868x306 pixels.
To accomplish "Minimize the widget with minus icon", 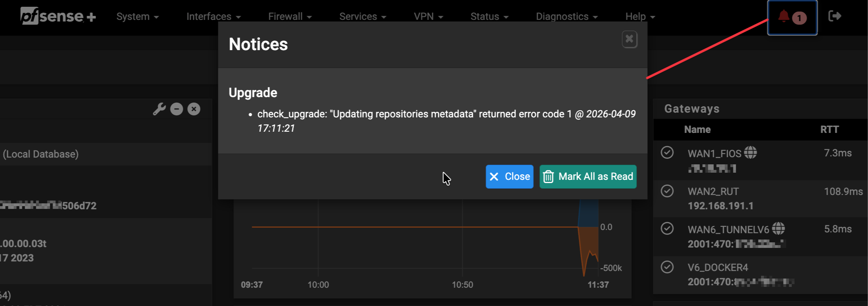I will coord(176,109).
